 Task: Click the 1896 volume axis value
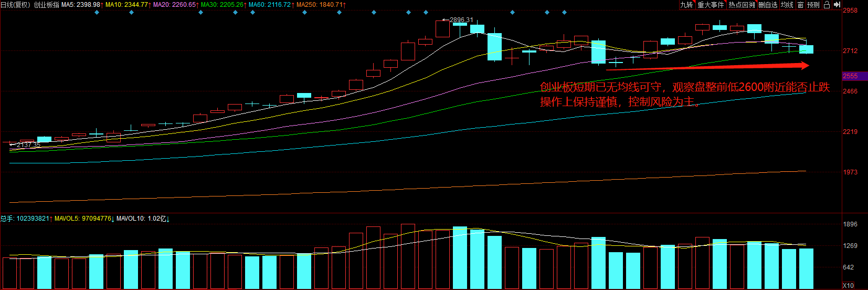[850, 224]
